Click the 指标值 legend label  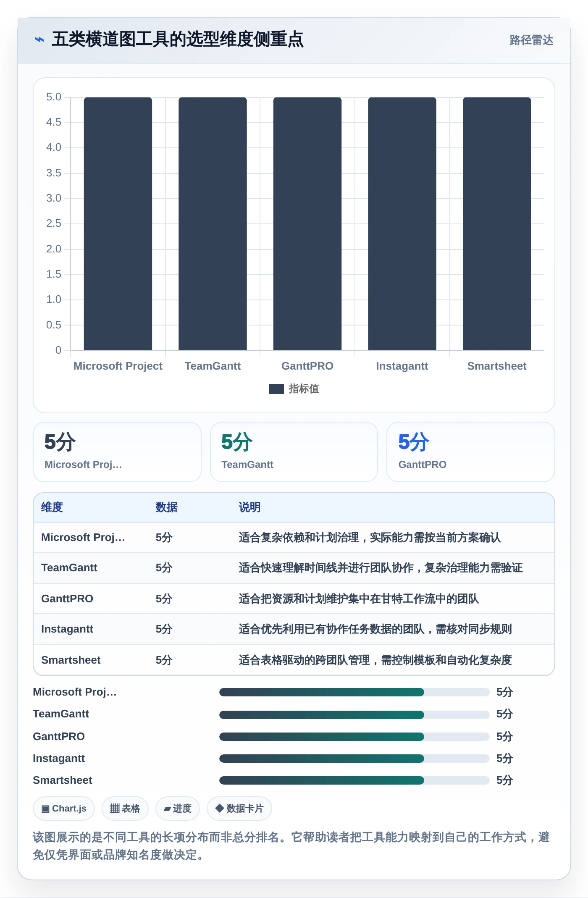tap(304, 389)
